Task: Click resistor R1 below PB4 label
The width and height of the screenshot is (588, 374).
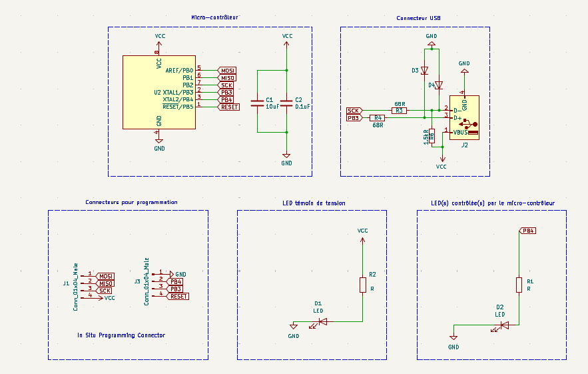Action: coord(519,285)
